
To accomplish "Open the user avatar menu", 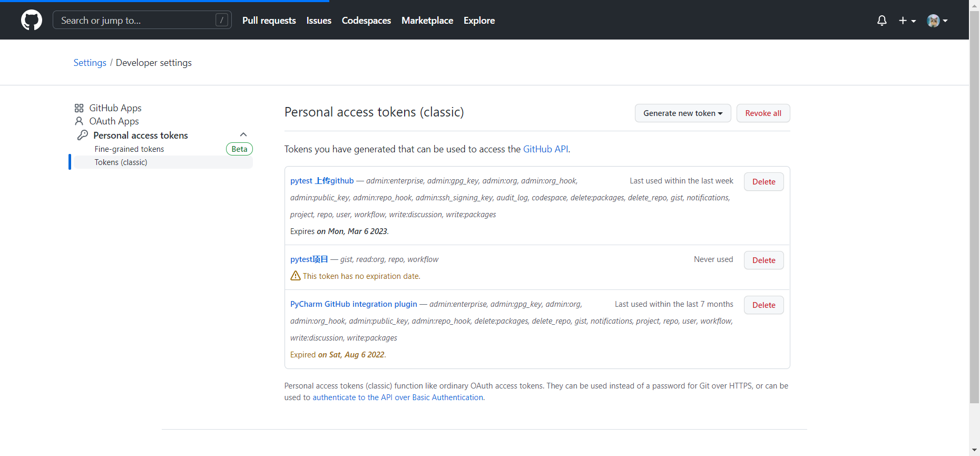I will point(937,21).
